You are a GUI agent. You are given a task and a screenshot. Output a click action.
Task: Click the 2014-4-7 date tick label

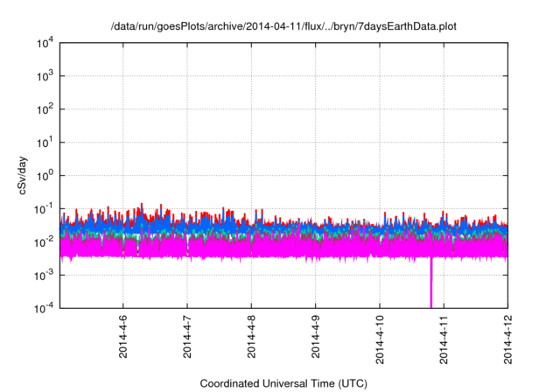[x=187, y=336]
